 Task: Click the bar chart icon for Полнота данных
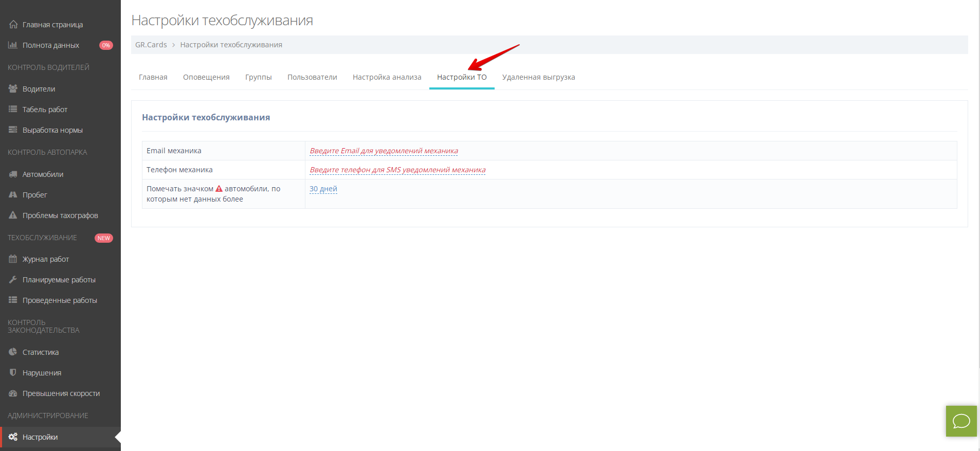13,45
